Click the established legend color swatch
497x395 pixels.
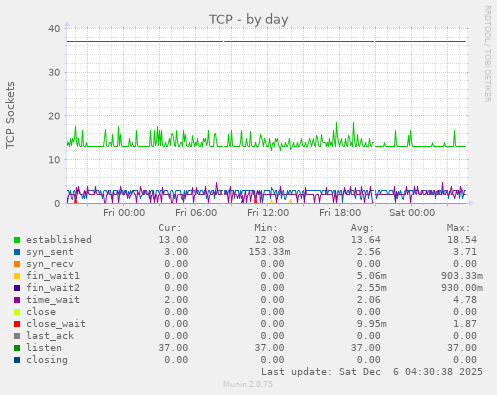[x=17, y=240]
